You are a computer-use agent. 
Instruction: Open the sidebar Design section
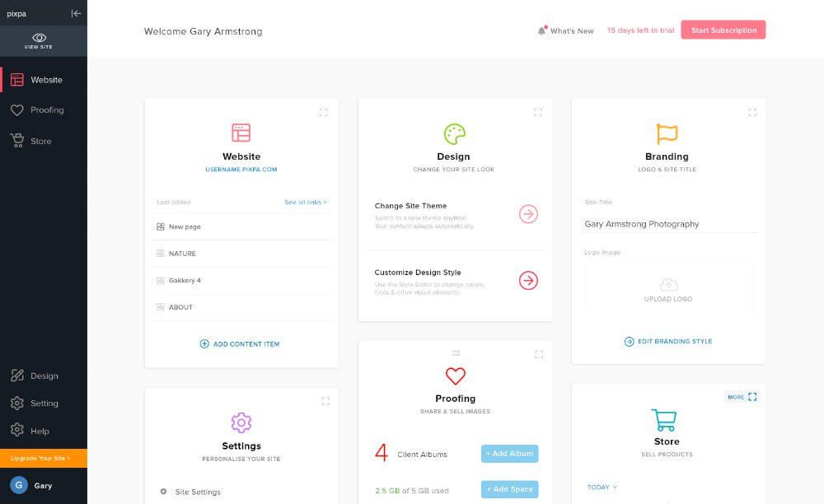pyautogui.click(x=44, y=376)
